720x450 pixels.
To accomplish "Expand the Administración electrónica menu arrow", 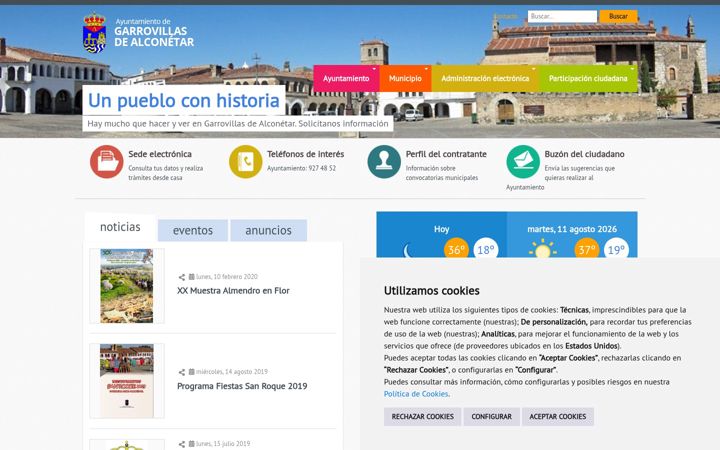I will coord(534,69).
